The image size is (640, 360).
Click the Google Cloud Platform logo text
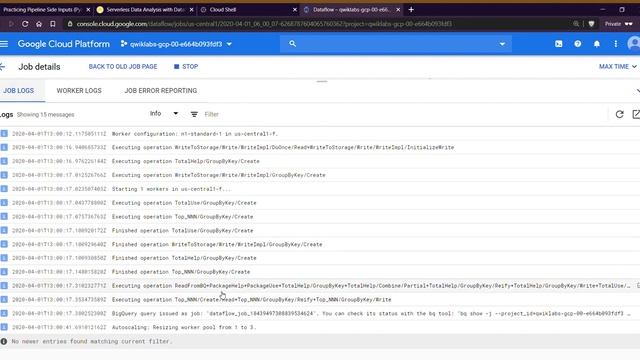(x=64, y=44)
